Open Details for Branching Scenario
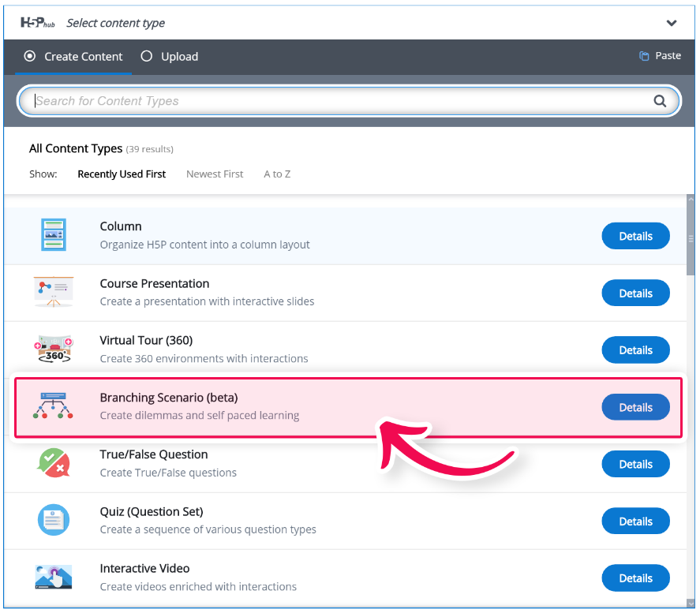 click(x=636, y=407)
